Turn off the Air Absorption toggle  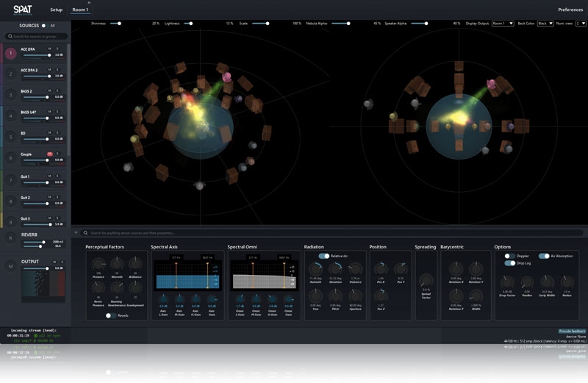544,256
